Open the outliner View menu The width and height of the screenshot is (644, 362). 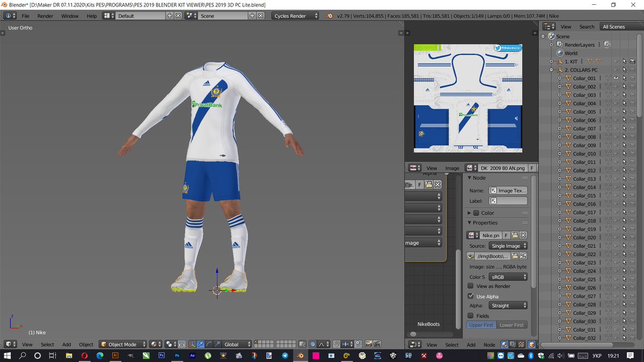pos(566,26)
